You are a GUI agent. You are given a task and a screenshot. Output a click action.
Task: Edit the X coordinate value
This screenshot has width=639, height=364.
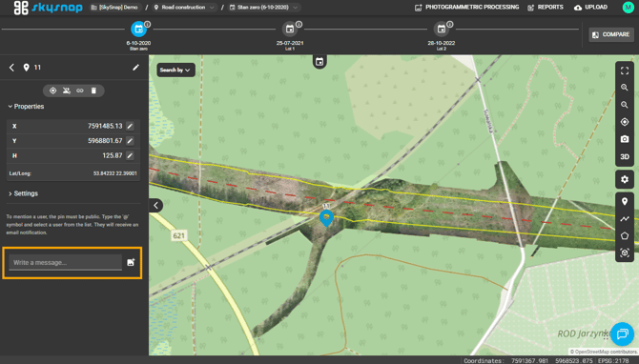pos(130,126)
